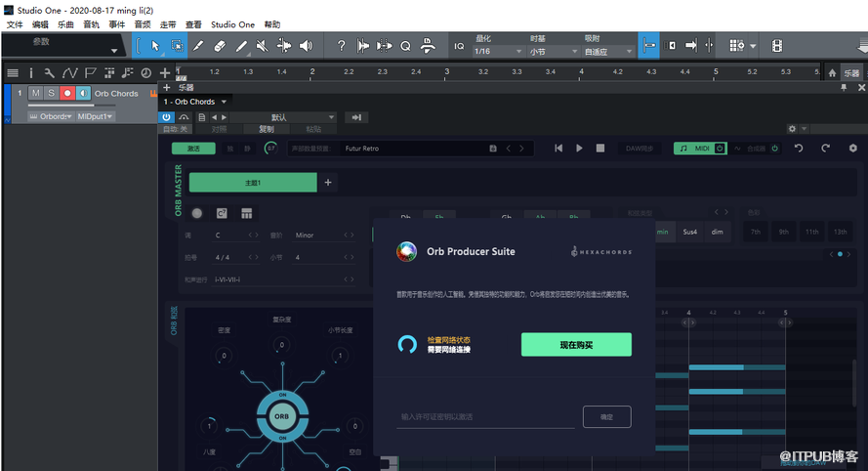Add a new theme with plus button
The height and width of the screenshot is (471, 868).
(x=328, y=183)
